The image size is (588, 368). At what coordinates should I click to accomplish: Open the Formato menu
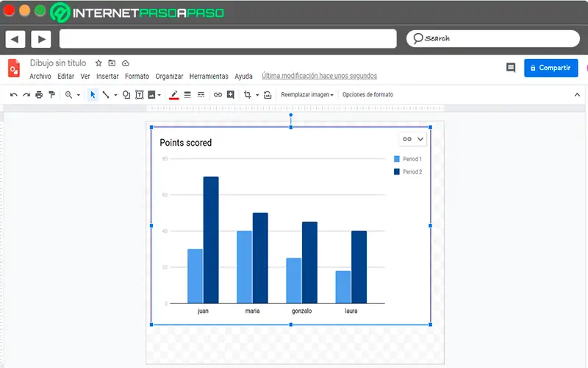[137, 77]
